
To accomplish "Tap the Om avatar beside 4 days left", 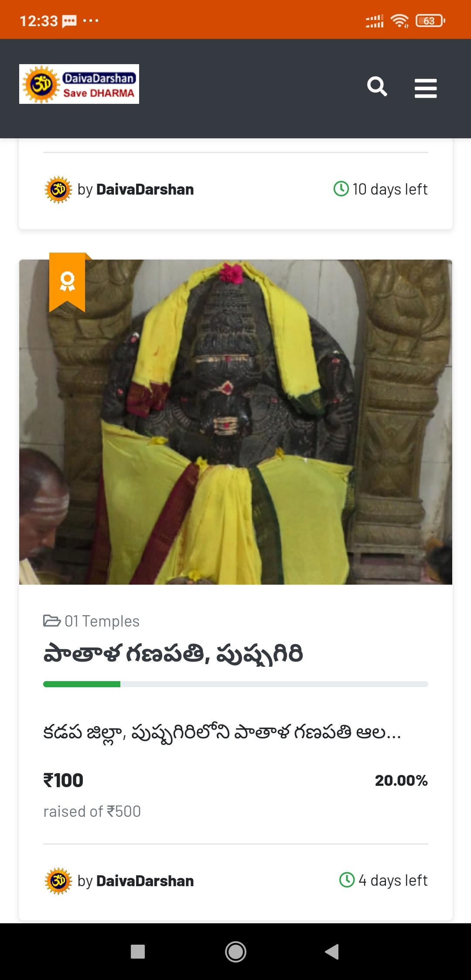I will 58,881.
